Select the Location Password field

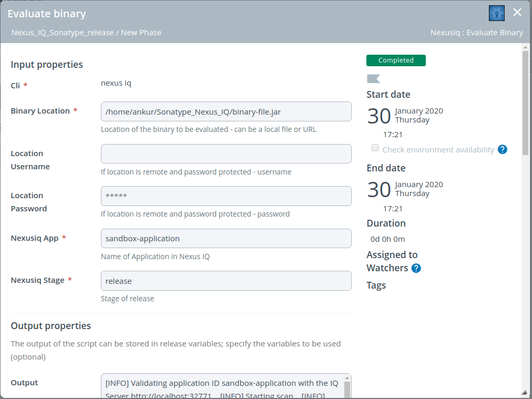click(x=226, y=196)
